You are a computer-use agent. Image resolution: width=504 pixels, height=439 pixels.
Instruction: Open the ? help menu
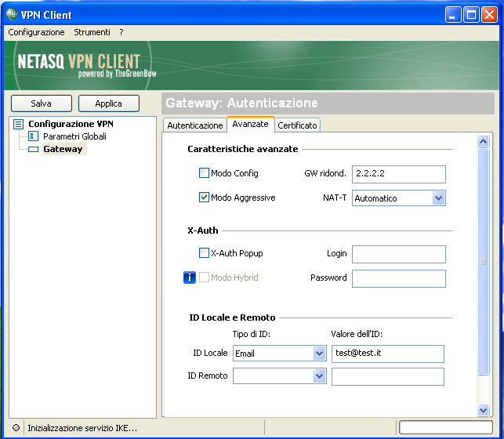(x=121, y=32)
